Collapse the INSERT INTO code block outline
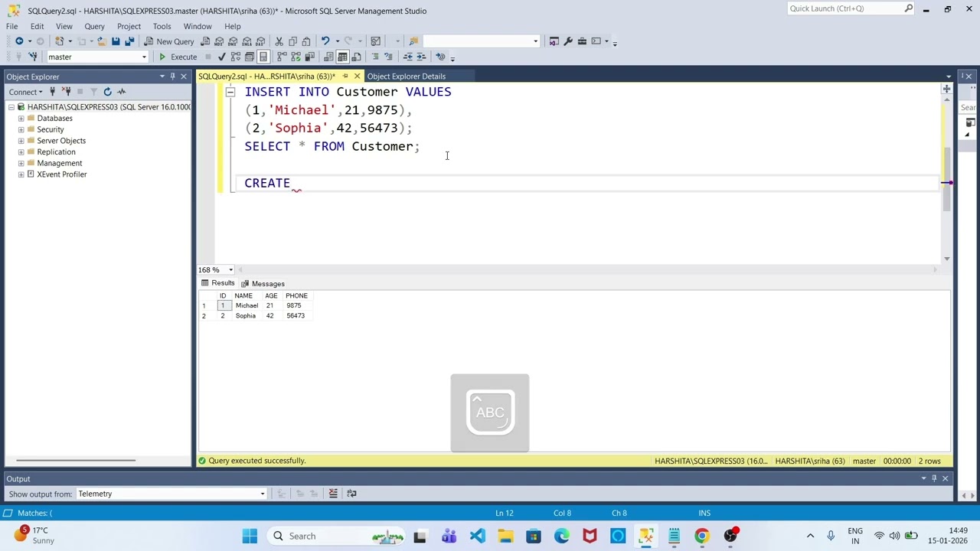 [x=230, y=92]
